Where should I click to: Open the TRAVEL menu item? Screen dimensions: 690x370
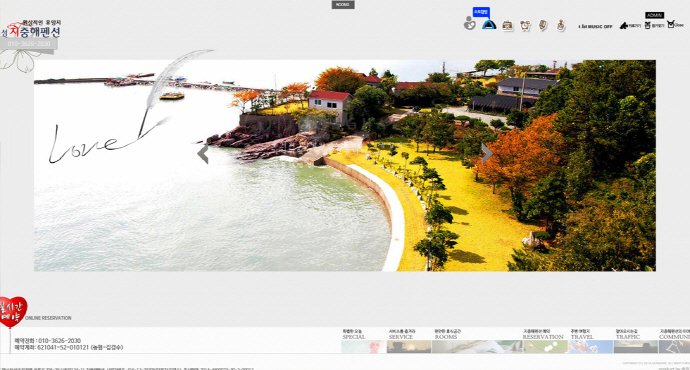click(591, 342)
